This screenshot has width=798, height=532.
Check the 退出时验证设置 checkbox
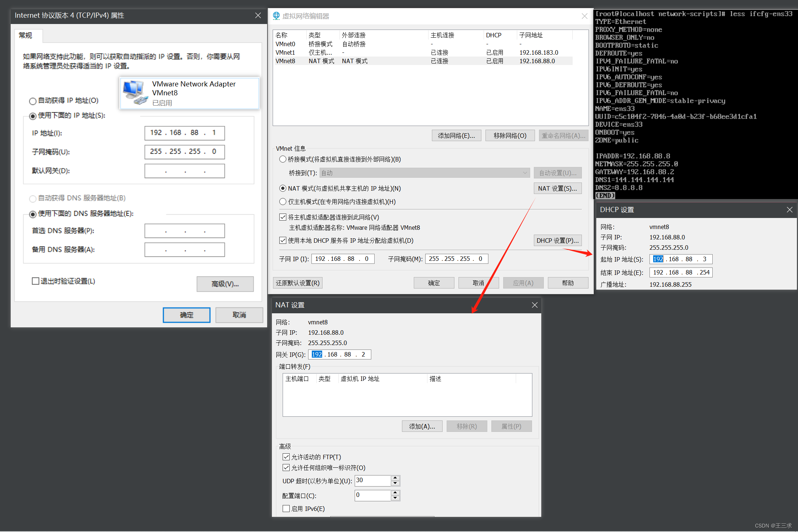pos(35,281)
